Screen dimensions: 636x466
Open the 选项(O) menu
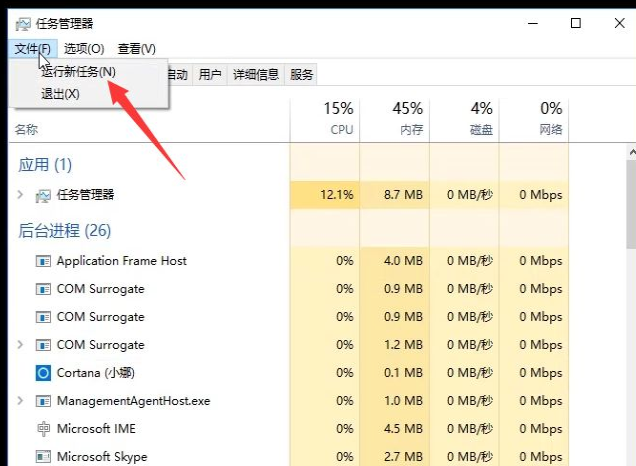pos(84,49)
